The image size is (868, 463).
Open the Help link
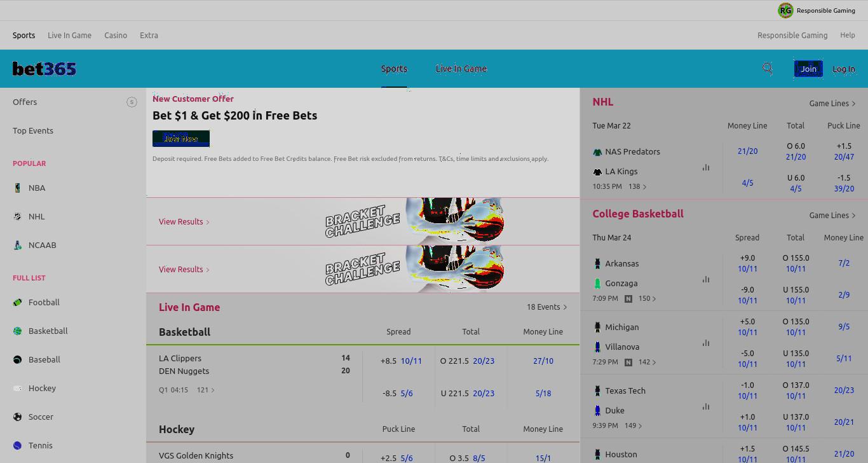(848, 35)
